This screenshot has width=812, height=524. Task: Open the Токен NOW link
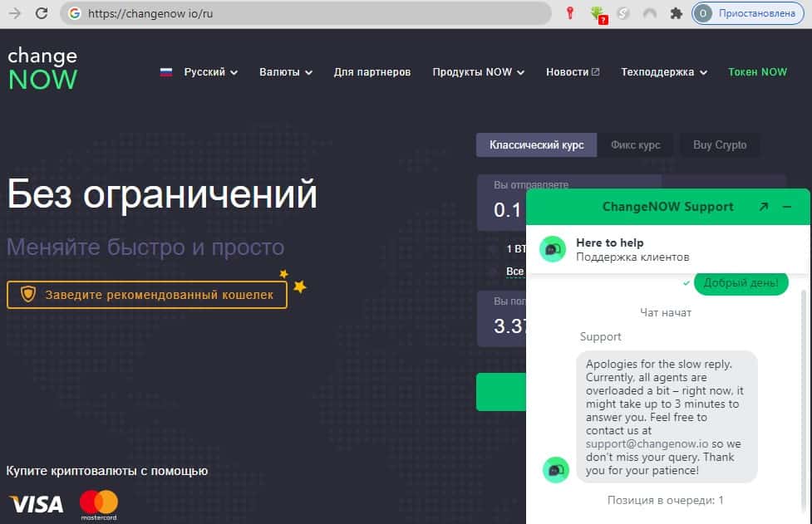[758, 72]
